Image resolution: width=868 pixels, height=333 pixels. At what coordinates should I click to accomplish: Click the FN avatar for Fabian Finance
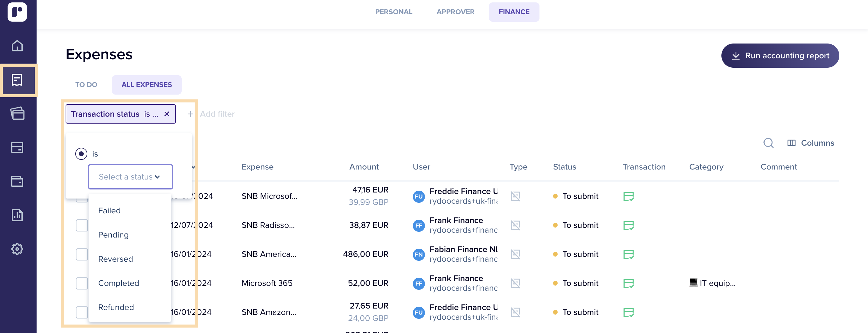pyautogui.click(x=419, y=254)
